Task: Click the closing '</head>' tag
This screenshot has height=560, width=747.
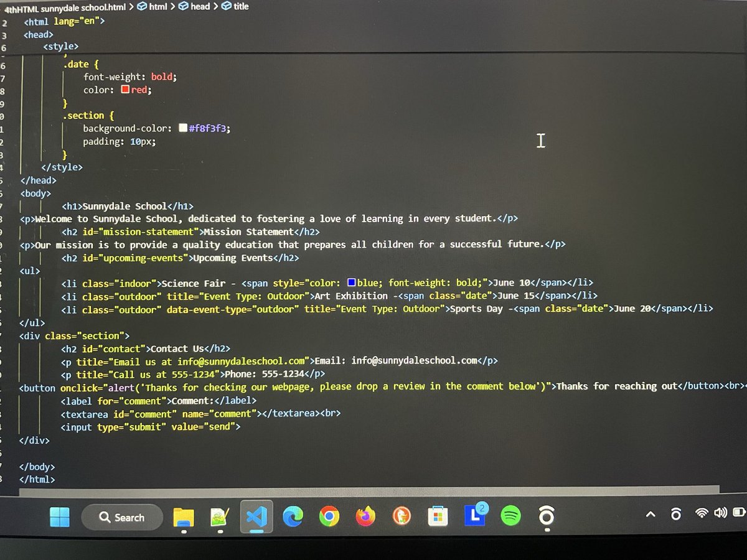Action: pos(38,180)
